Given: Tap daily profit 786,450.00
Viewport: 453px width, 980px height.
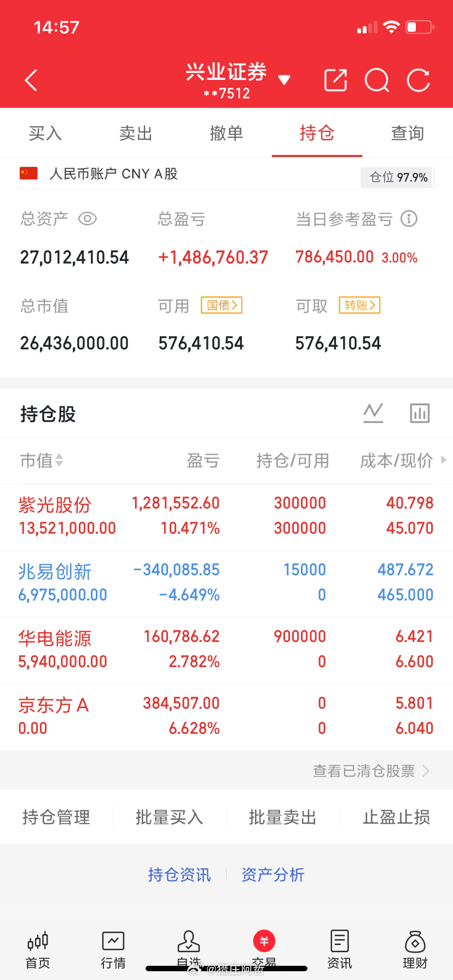Looking at the screenshot, I should pos(335,256).
